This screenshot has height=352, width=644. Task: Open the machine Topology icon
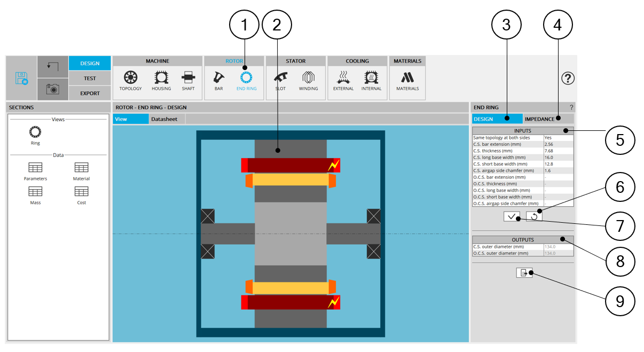click(130, 77)
